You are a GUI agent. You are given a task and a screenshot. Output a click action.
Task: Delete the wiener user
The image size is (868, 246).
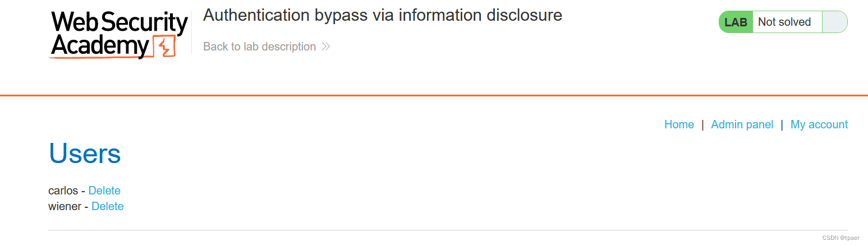coord(107,206)
